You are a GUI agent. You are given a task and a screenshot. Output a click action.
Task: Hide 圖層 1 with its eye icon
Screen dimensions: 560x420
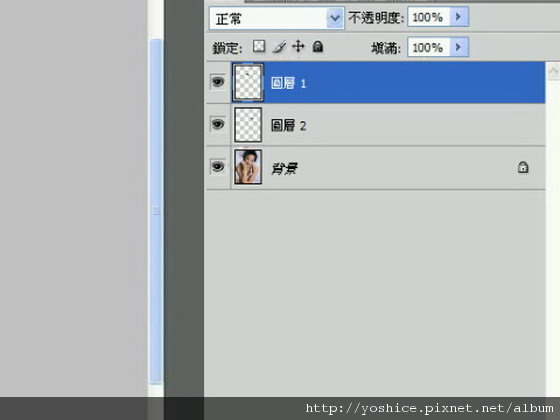pos(218,82)
